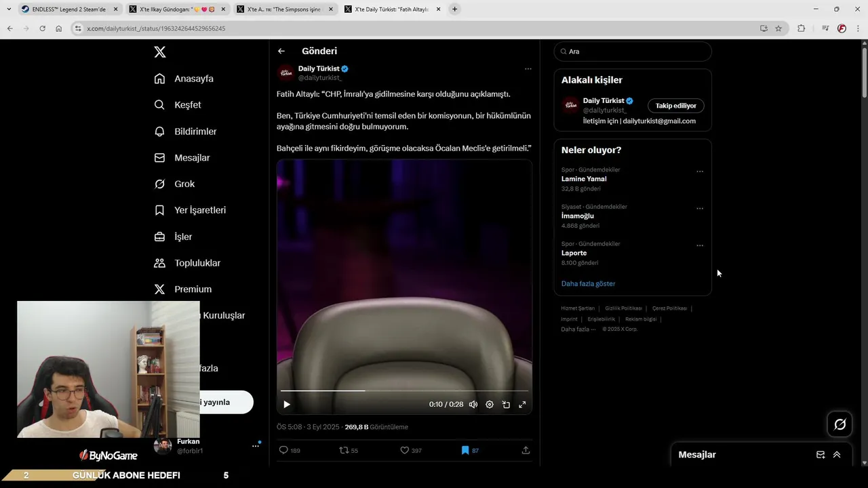Open Yer İşaretleri bookmarks

click(190, 210)
